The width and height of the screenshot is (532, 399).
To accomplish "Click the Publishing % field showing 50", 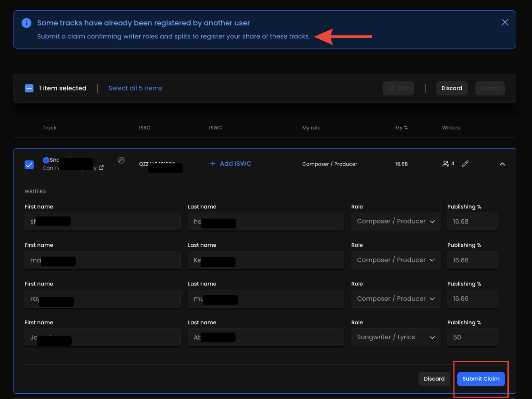I will [472, 337].
